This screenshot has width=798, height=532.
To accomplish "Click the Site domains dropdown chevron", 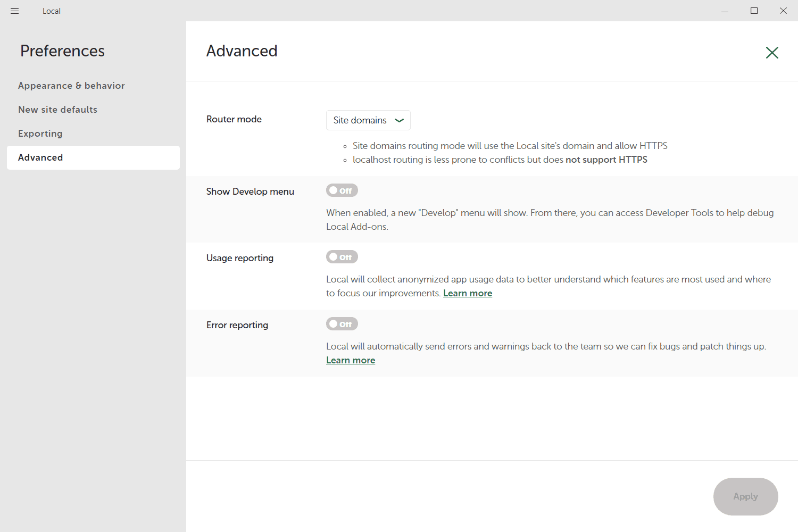I will (x=399, y=120).
